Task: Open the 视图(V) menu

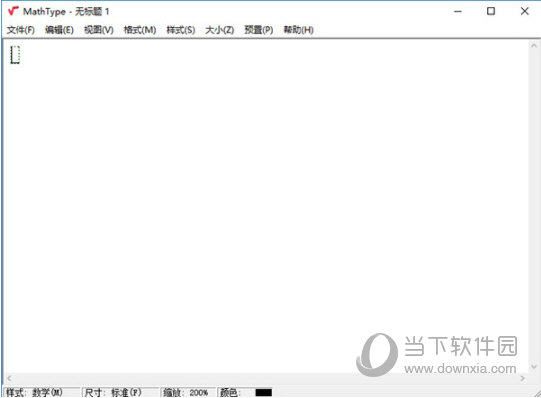Action: 99,30
